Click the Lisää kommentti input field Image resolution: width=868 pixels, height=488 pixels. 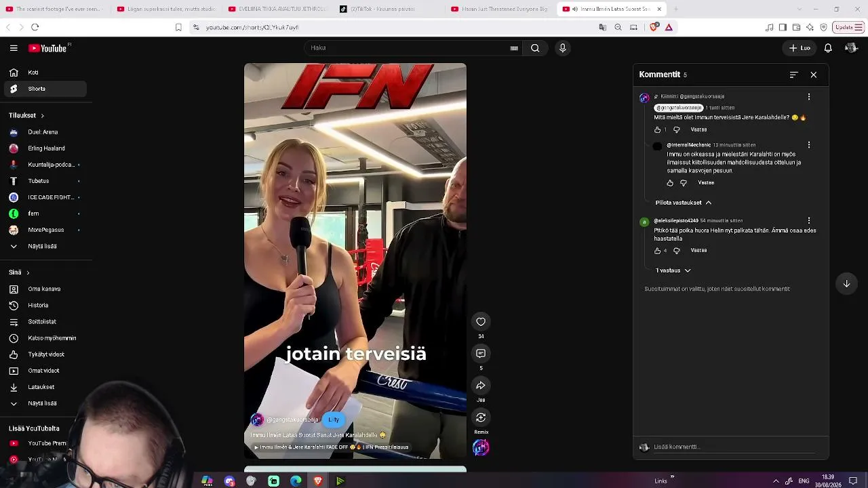(736, 447)
